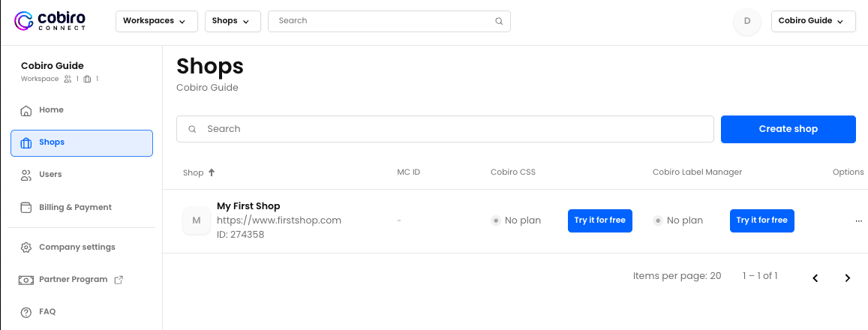Image resolution: width=868 pixels, height=330 pixels.
Task: Click Try it for free for Cobiro CSS
Action: pyautogui.click(x=599, y=220)
